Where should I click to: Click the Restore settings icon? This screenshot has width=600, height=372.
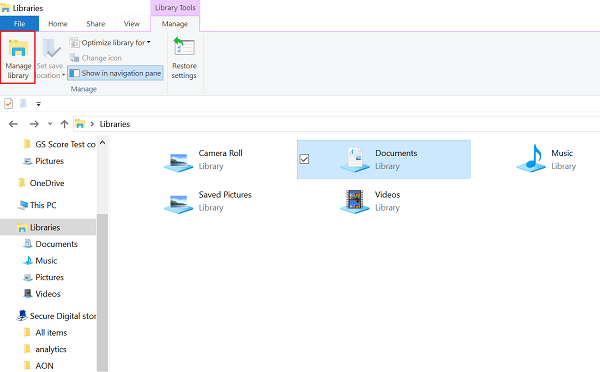tap(184, 47)
